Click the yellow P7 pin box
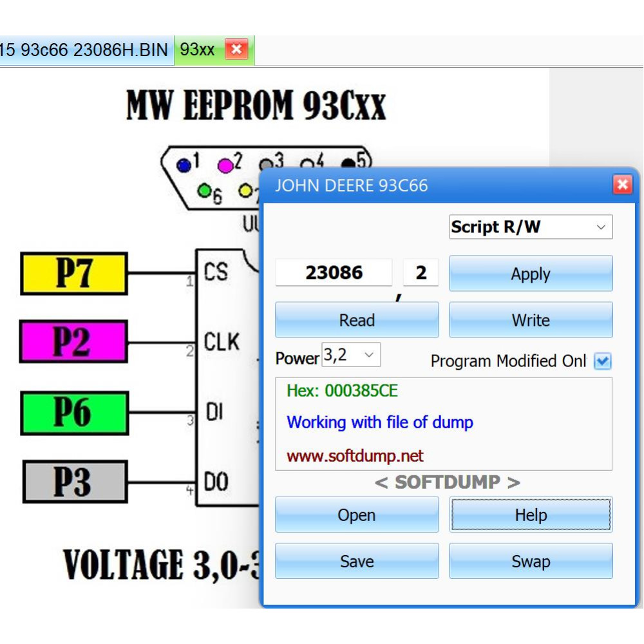 74,274
